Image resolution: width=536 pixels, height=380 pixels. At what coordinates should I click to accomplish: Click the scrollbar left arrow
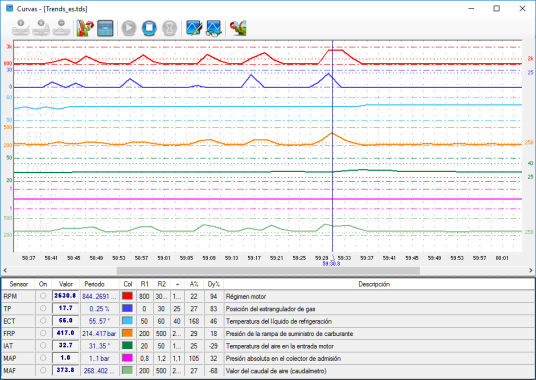click(5, 270)
